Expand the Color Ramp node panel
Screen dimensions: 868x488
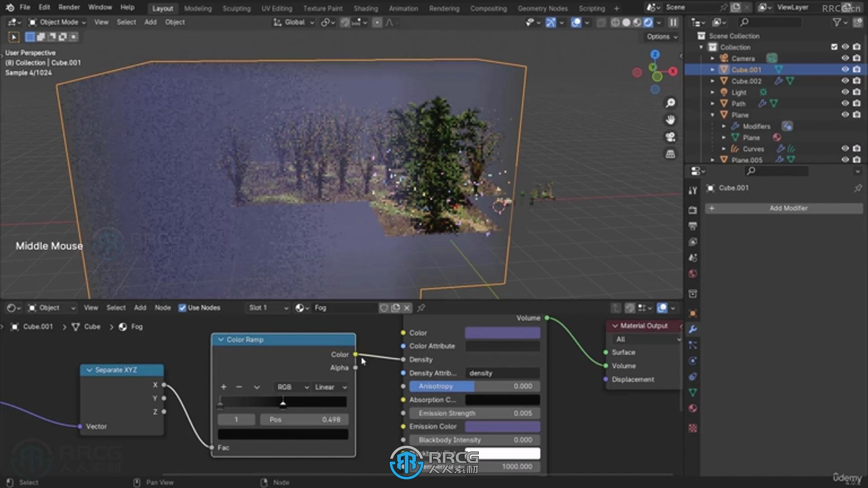coord(221,339)
